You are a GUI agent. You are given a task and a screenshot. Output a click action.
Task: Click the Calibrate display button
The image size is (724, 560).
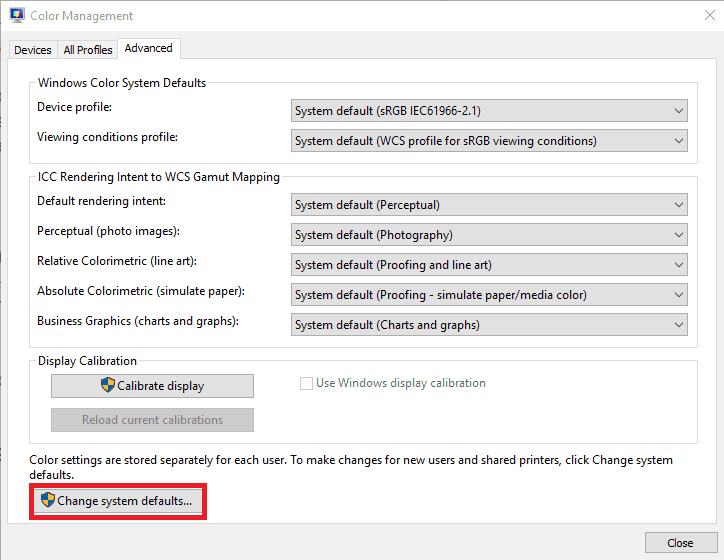(x=152, y=386)
